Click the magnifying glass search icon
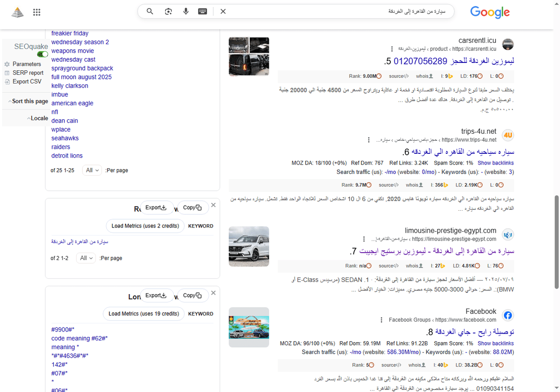This screenshot has height=392, width=560. [x=149, y=11]
